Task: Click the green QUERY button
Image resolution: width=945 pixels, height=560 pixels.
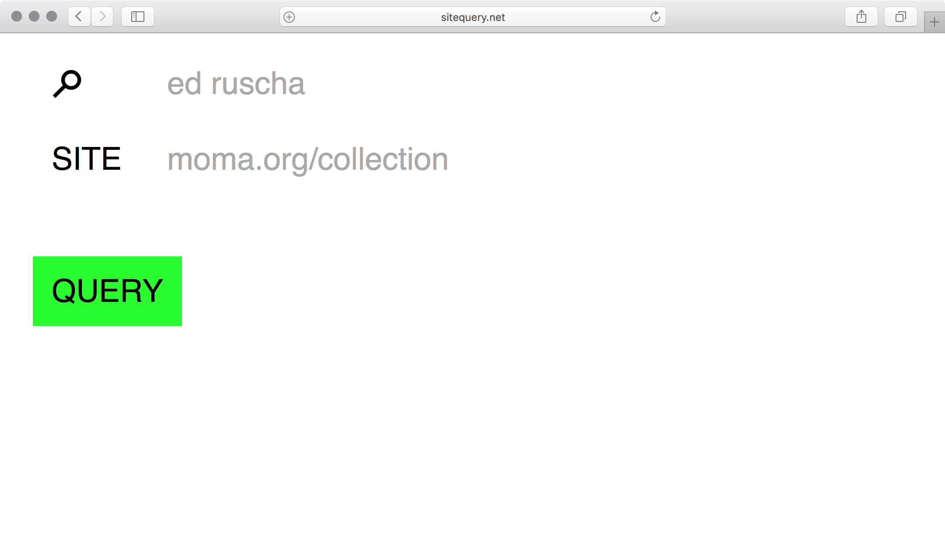Action: click(107, 291)
